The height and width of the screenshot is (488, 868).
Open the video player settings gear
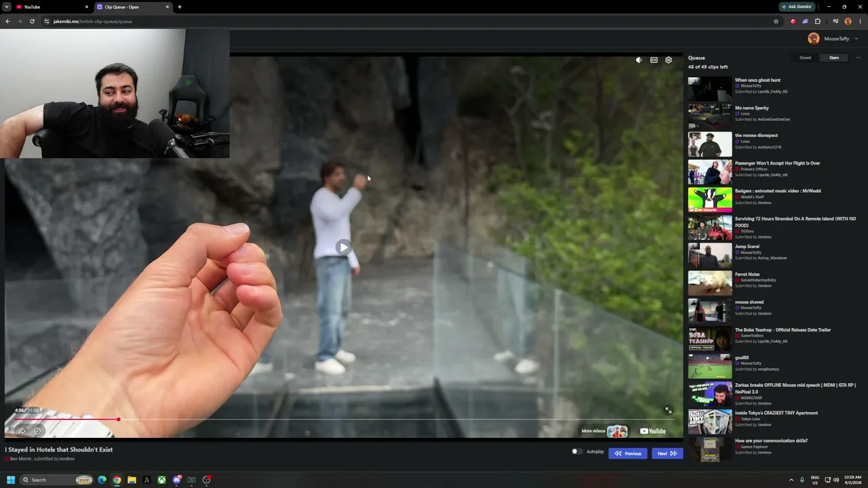coord(669,60)
